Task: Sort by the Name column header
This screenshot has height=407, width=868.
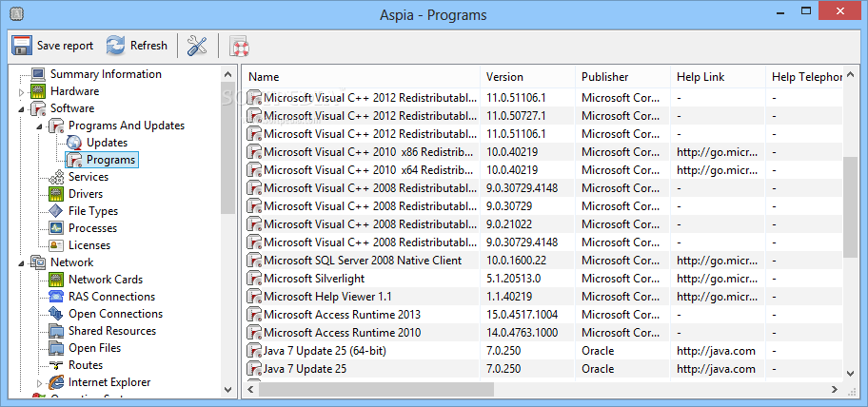Action: click(x=362, y=77)
